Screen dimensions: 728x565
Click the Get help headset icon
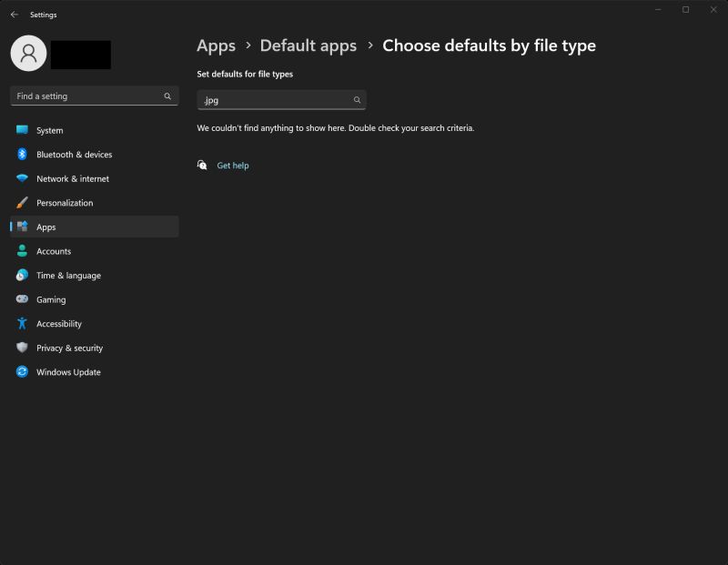pos(202,166)
